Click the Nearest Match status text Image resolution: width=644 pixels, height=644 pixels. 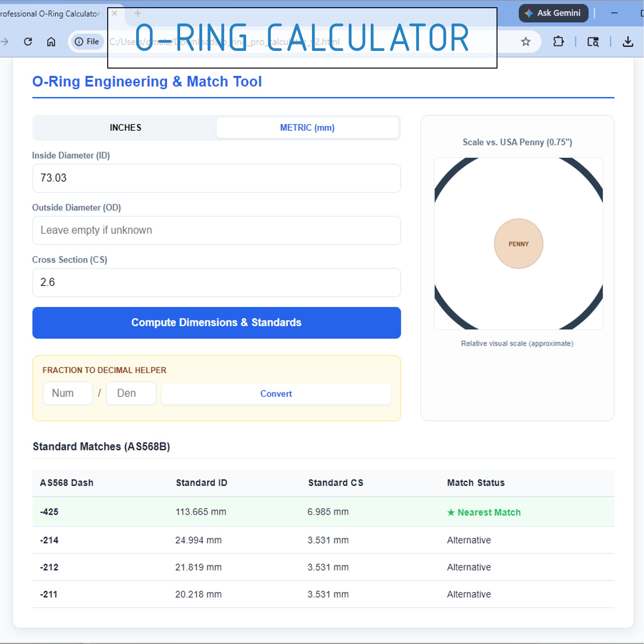[x=484, y=512]
